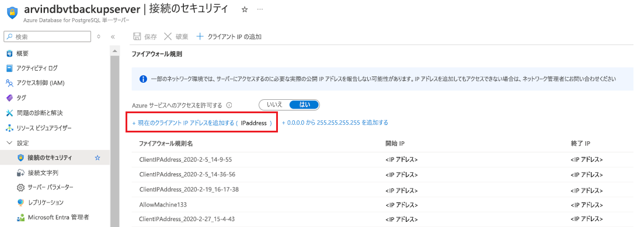Open 問題の診断と解決 in the sidebar

point(40,113)
